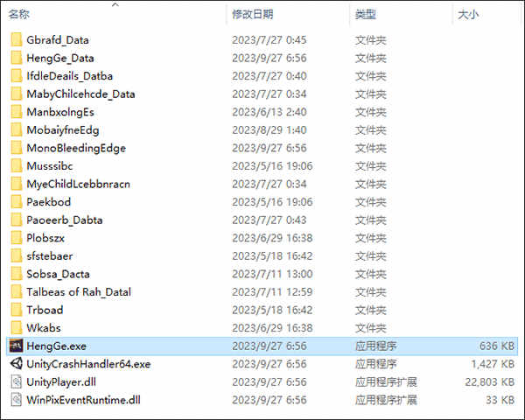Click the Wkabs folder icon
The width and height of the screenshot is (525, 420).
coord(16,327)
